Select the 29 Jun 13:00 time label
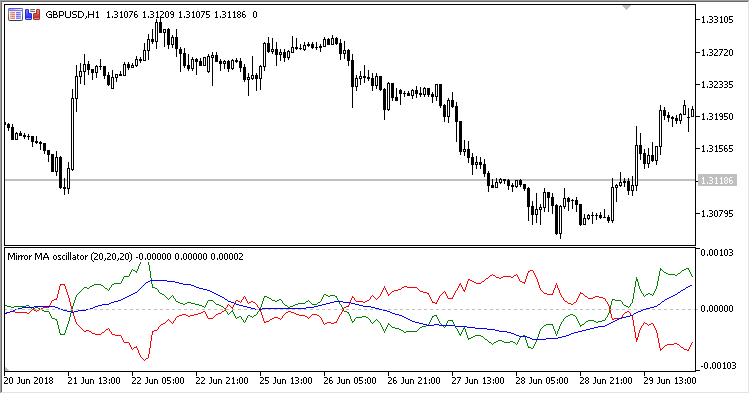The height and width of the screenshot is (394, 750). coord(670,381)
